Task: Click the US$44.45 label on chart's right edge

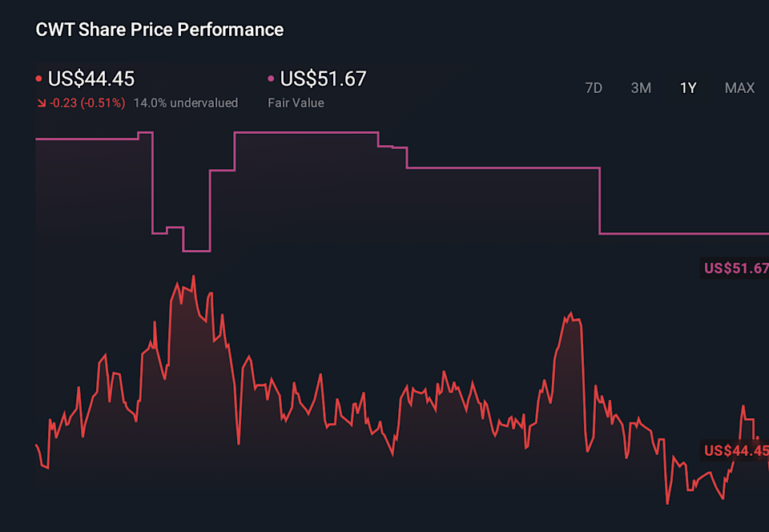Action: pos(734,452)
